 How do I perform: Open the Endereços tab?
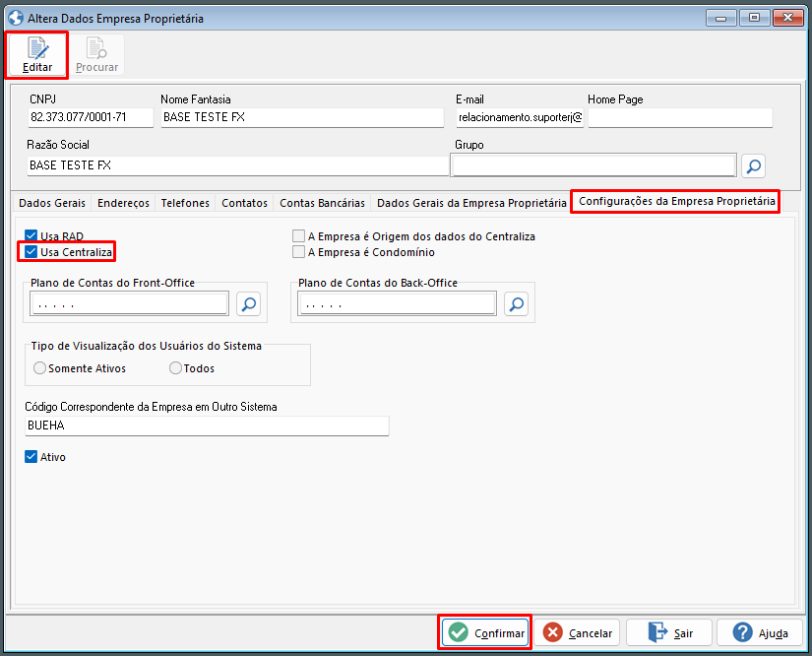[123, 203]
